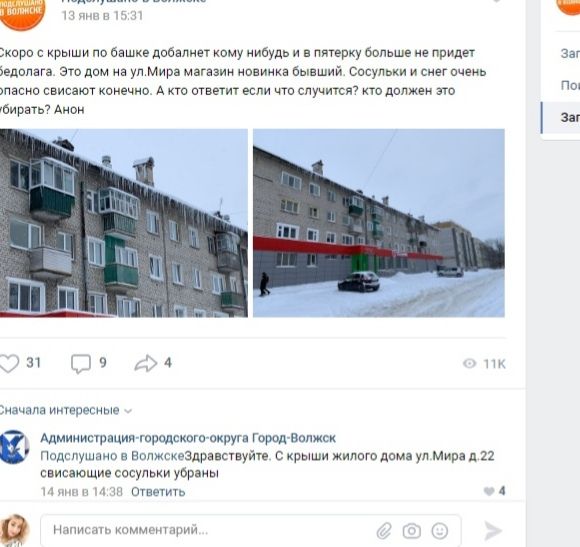This screenshot has width=580, height=547.
Task: Click the Подслушано в Волжске mention in comment
Action: (112, 456)
